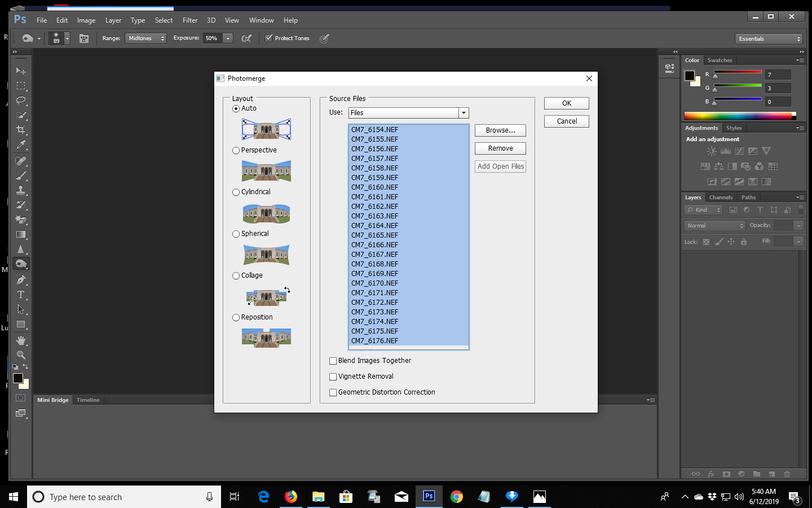Select the Brush tool
This screenshot has height=508, width=812.
[21, 176]
